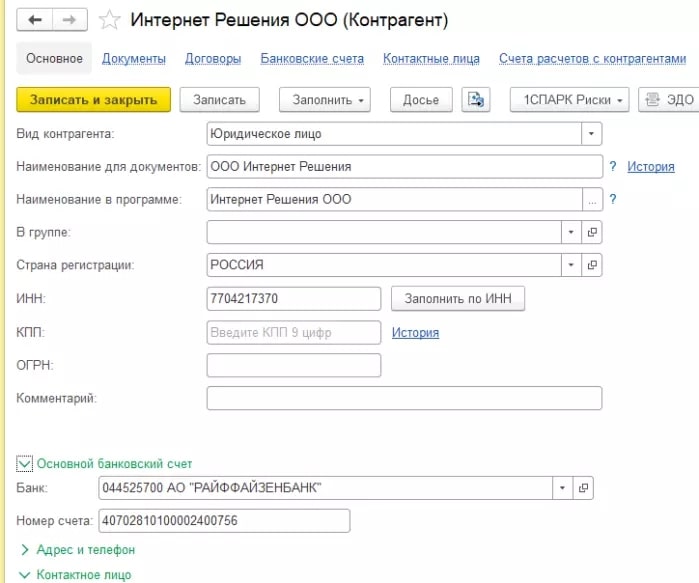
Task: Click question mark next to Наименование для документов
Action: point(613,166)
